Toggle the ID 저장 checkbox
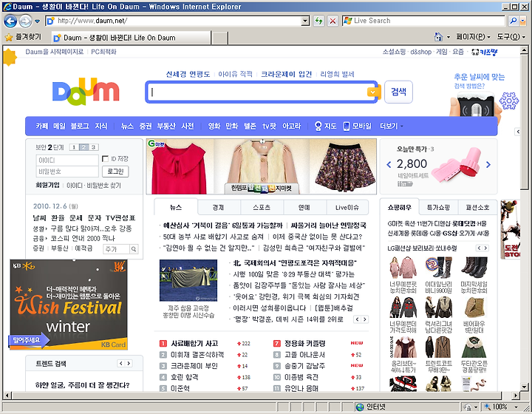This screenshot has width=532, height=414. pyautogui.click(x=105, y=158)
